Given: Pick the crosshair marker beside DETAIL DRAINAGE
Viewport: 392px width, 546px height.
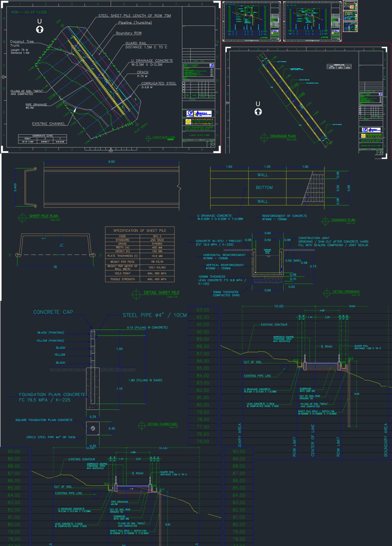Looking at the screenshot, I should (327, 293).
